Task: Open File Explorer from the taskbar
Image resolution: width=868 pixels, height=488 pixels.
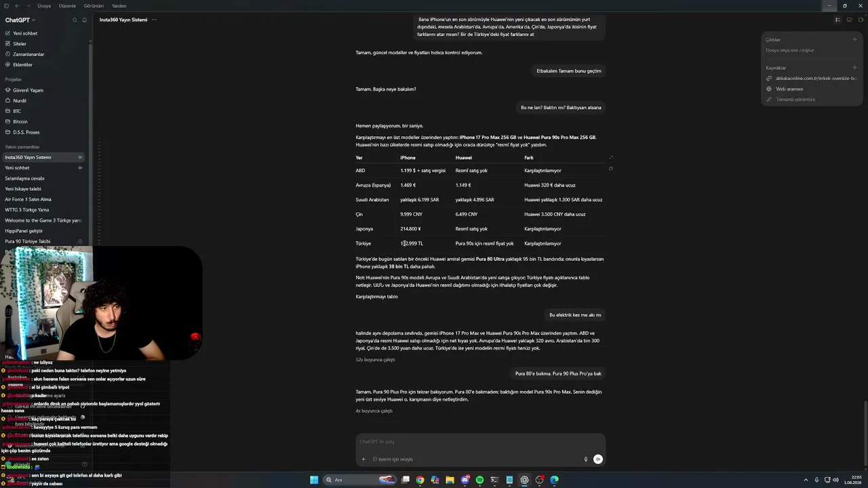Action: (450, 480)
